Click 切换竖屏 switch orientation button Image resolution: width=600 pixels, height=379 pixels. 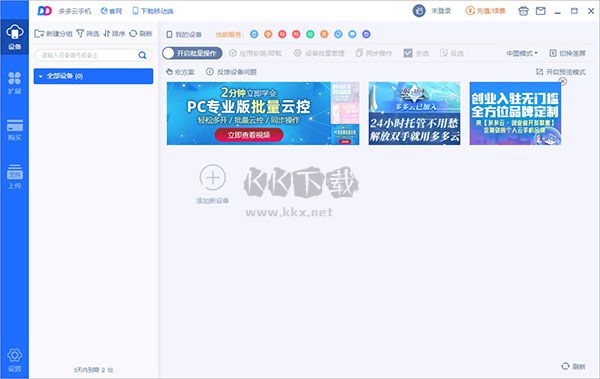point(567,53)
